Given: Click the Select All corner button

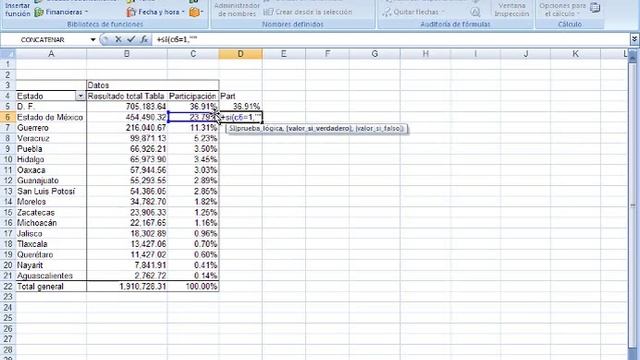Looking at the screenshot, I should click(7, 54).
